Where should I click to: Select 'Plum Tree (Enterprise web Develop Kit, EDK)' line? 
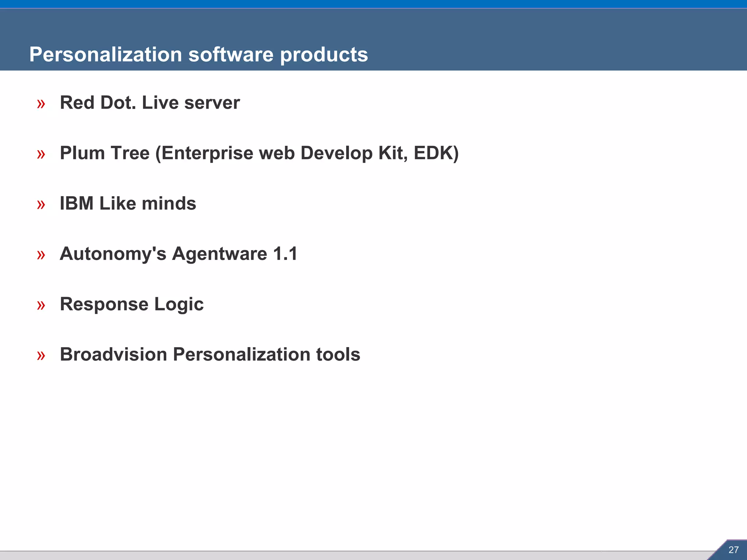coord(259,153)
